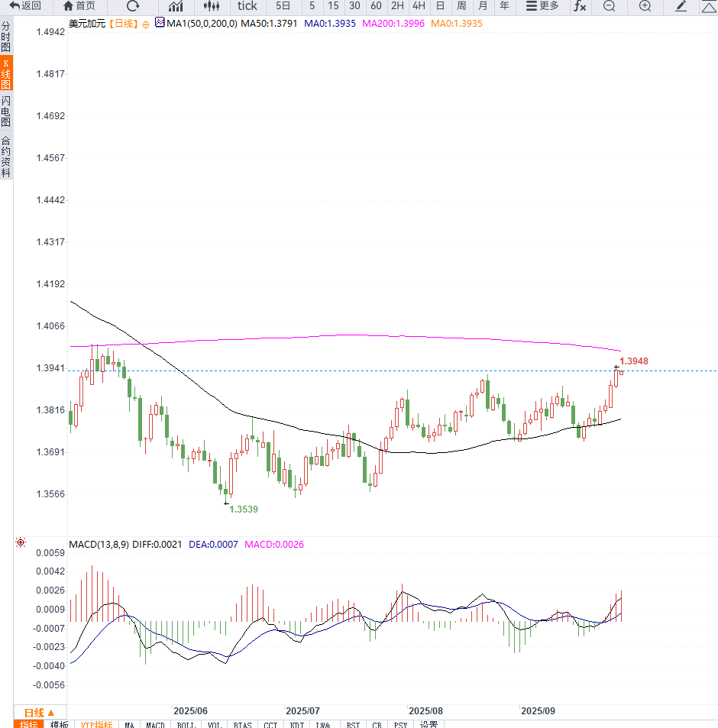The image size is (718, 728).
Task: Click the 1.3948 high price label
Action: click(x=634, y=361)
